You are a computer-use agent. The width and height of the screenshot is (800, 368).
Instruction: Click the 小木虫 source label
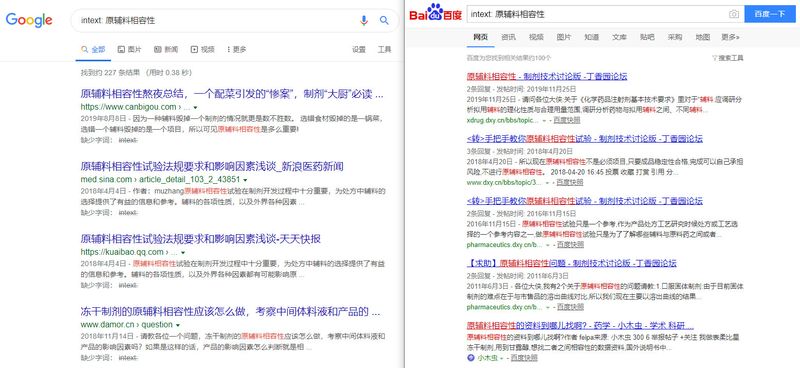[x=487, y=358]
